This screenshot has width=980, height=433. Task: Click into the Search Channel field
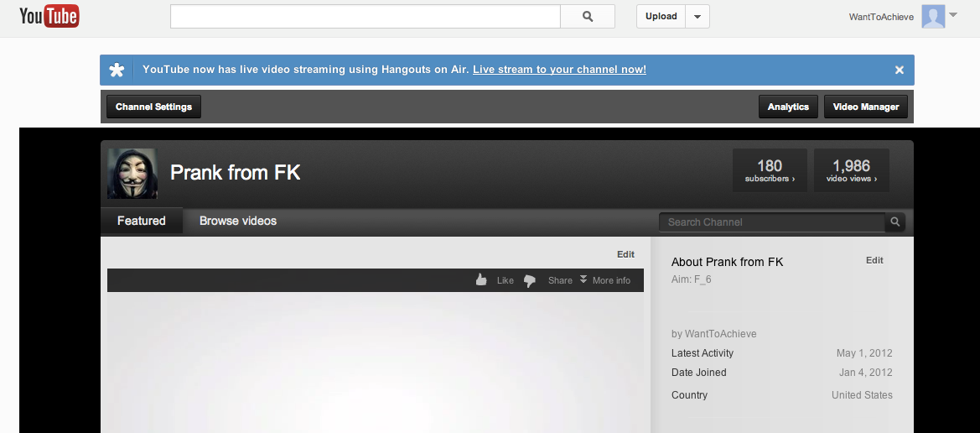772,222
